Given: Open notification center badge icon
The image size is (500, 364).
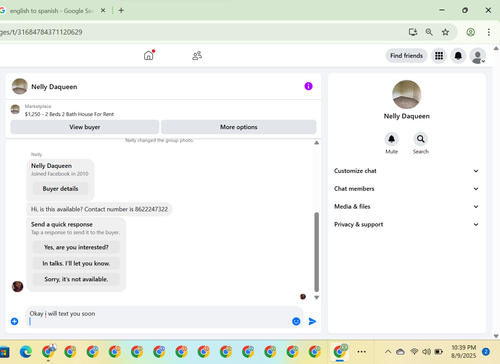Looking at the screenshot, I should [x=486, y=352].
